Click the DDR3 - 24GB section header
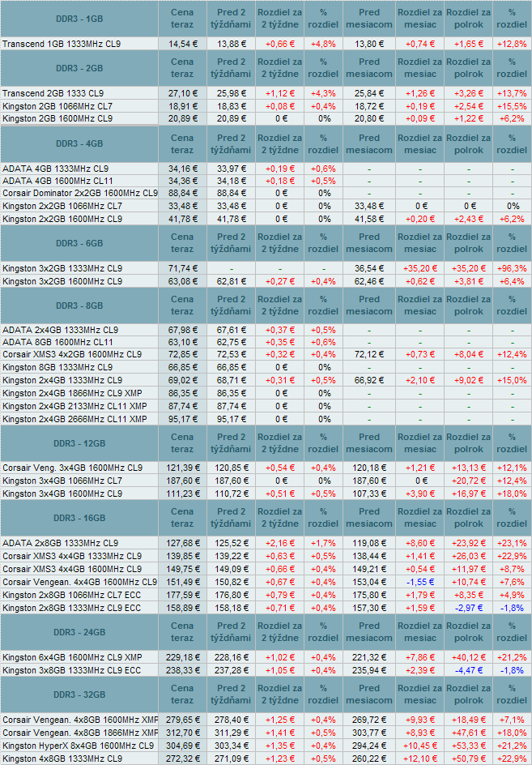The height and width of the screenshot is (765, 532). click(79, 632)
